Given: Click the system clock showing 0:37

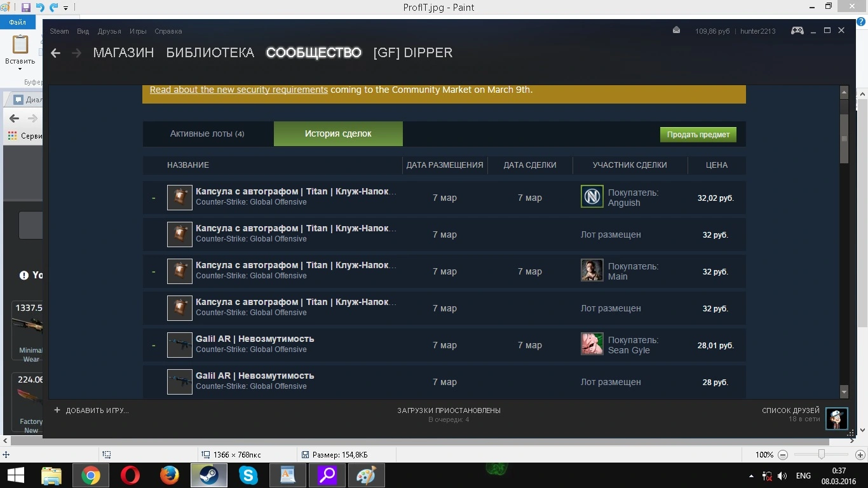Looking at the screenshot, I should (839, 471).
